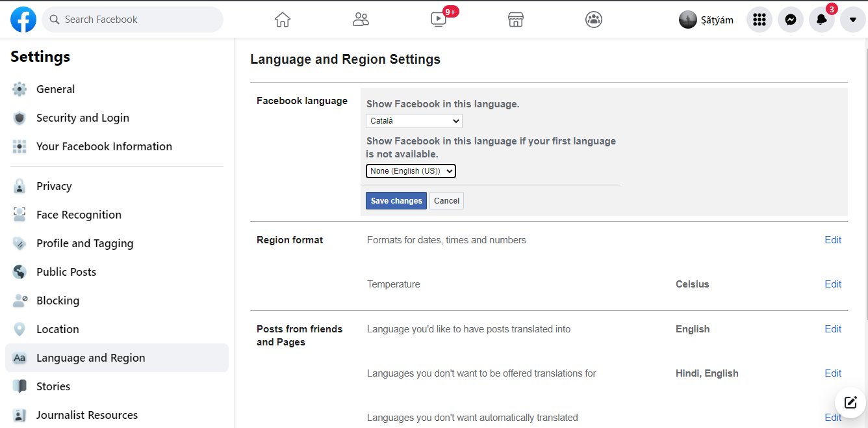Click the Şãtýám profile name
This screenshot has width=868, height=428.
click(717, 20)
